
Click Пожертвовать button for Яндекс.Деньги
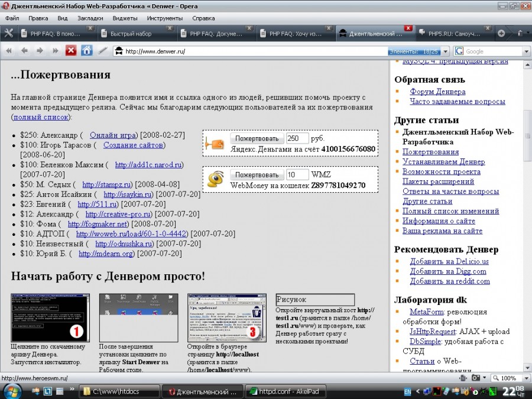[257, 138]
